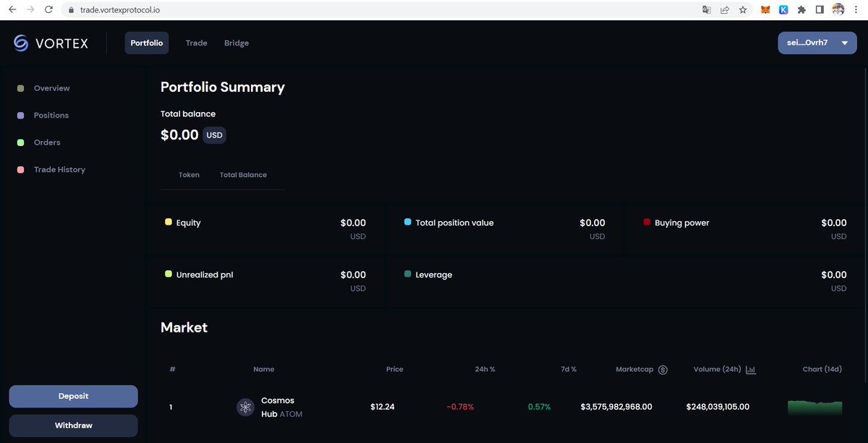Viewport: 868px width, 443px height.
Task: Sort market by Price column
Action: [394, 369]
